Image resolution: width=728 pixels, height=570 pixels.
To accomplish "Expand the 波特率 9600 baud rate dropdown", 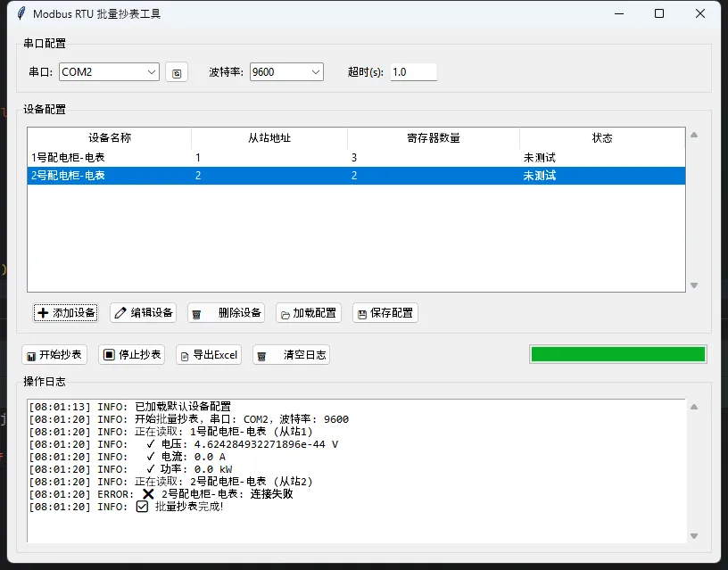I will [286, 72].
